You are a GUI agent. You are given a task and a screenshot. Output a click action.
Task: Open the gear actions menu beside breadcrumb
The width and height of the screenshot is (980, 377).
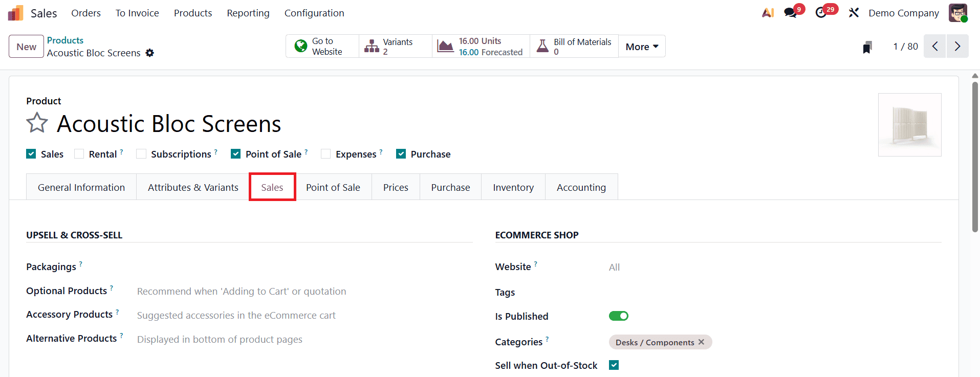149,53
